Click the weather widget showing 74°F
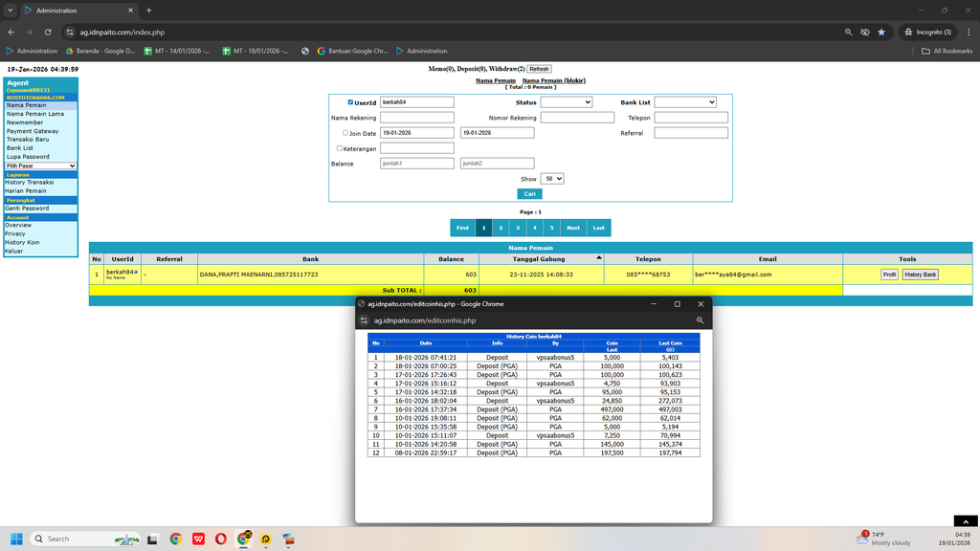980x551 pixels. (883, 539)
